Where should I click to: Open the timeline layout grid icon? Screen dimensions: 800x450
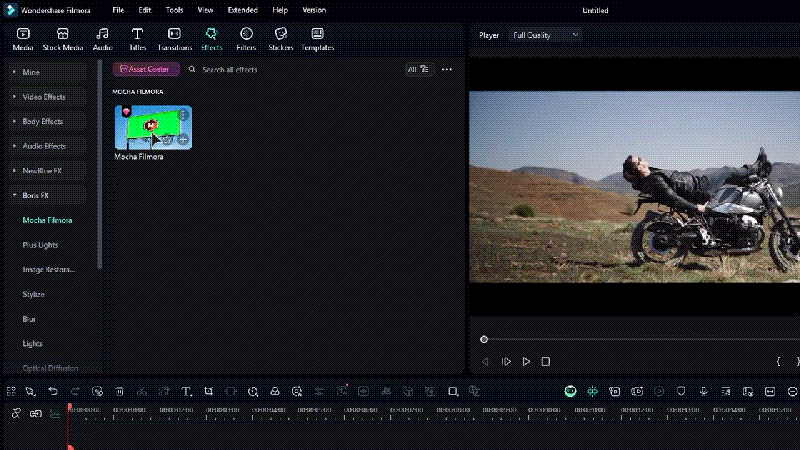[11, 391]
